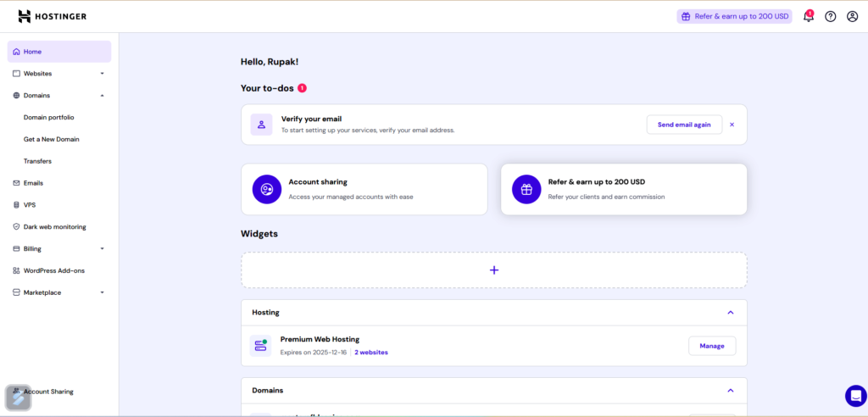This screenshot has width=868, height=417.
Task: Click the gift icon in the Refer header badge
Action: pos(685,17)
